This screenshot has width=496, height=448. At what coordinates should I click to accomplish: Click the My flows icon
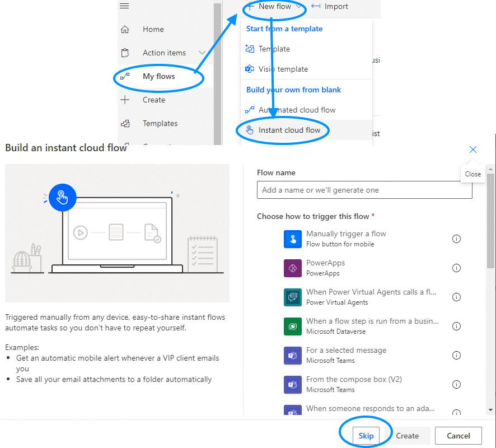[x=125, y=76]
